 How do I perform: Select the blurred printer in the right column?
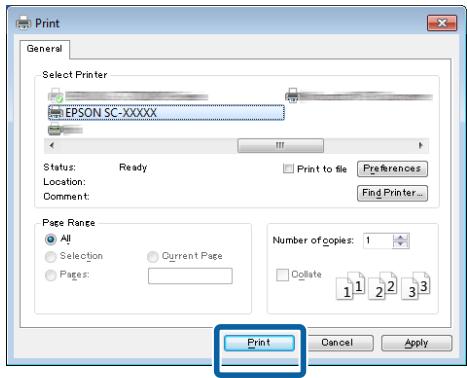(x=358, y=96)
